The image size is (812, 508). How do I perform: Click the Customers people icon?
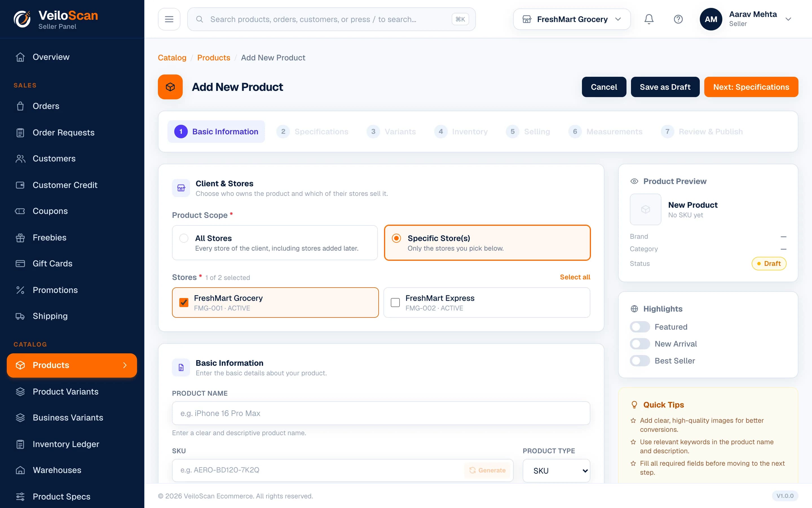(20, 159)
